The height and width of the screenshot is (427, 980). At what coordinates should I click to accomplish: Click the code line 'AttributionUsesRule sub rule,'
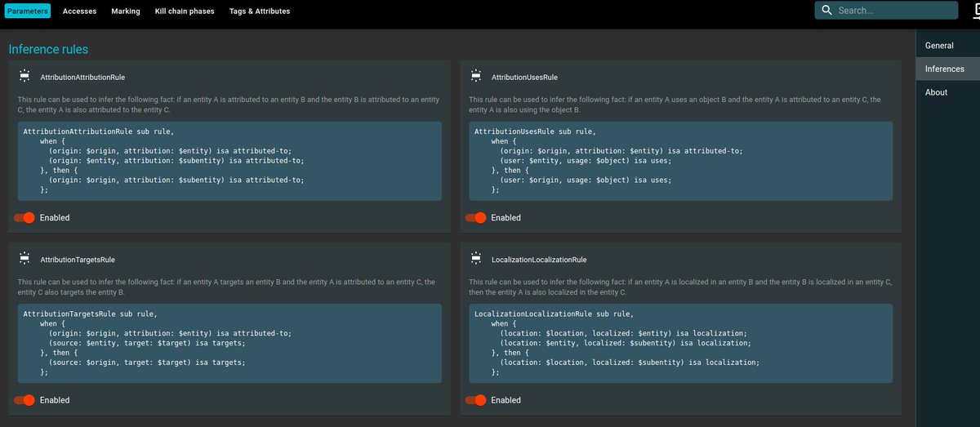pos(535,131)
